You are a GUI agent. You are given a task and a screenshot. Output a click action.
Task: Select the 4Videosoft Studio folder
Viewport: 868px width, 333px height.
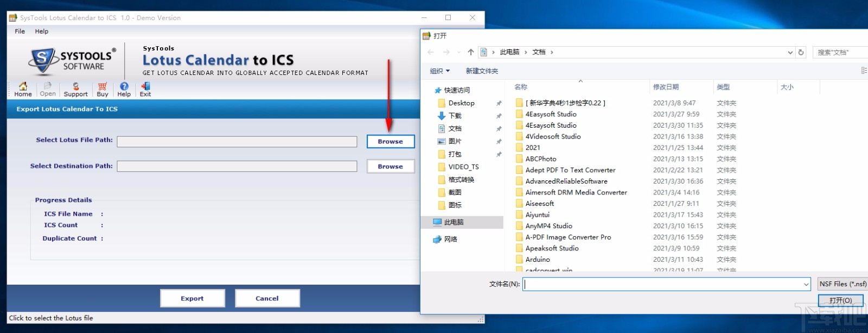pyautogui.click(x=553, y=136)
